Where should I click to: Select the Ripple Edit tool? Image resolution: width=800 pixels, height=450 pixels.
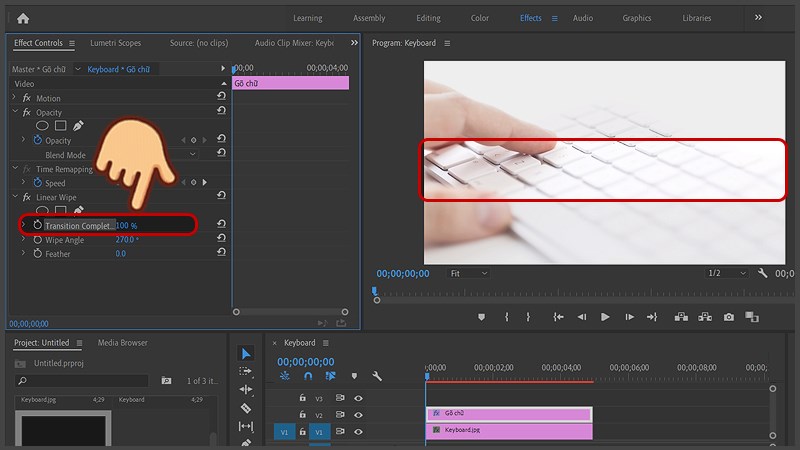[x=247, y=390]
